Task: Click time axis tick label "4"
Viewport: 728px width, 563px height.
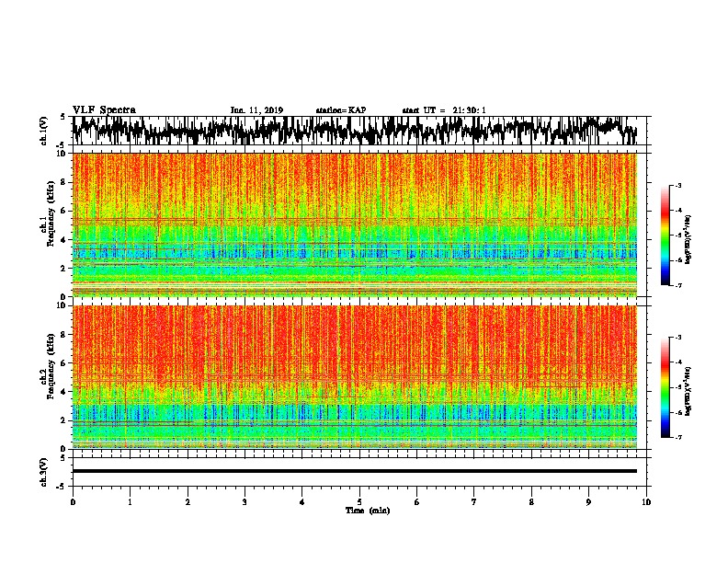Action: (x=301, y=502)
